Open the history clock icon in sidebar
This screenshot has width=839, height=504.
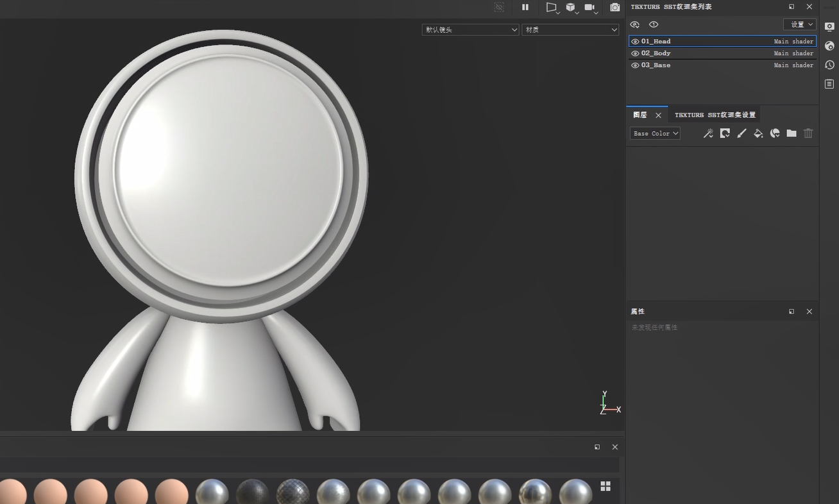[x=829, y=65]
